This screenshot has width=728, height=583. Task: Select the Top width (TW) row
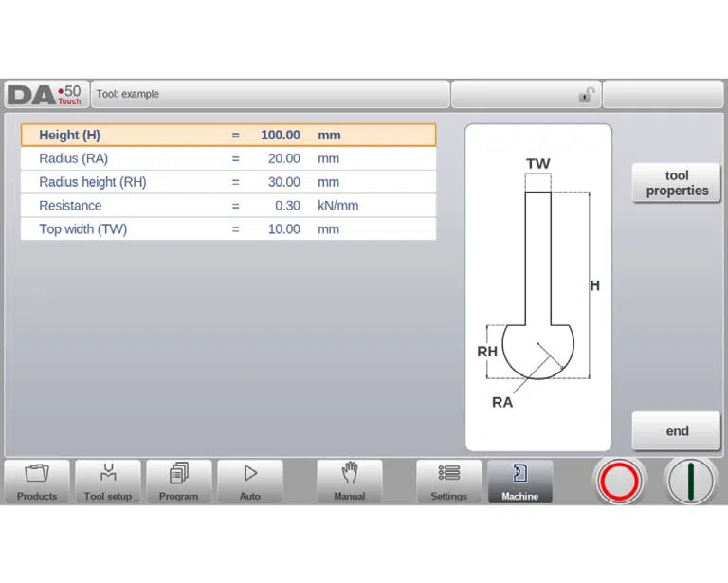pos(228,228)
